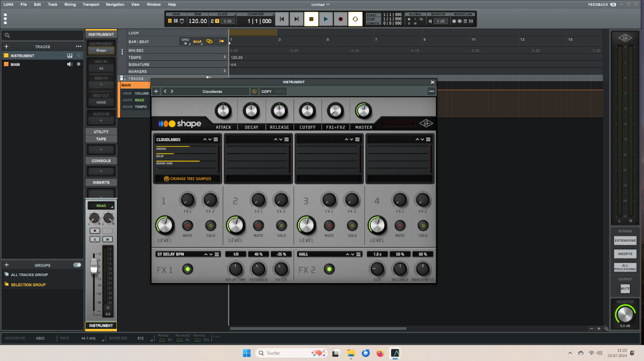Toggle the SNAP button

(197, 41)
